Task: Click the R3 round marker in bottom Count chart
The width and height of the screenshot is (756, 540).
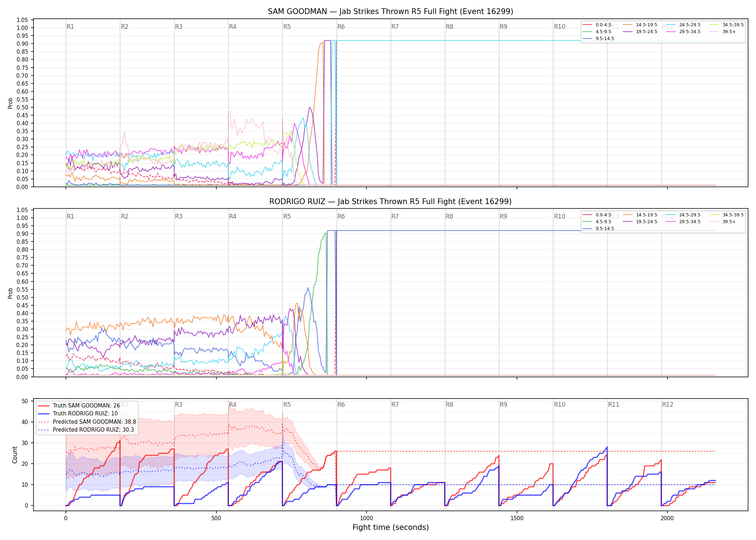Action: pyautogui.click(x=179, y=405)
